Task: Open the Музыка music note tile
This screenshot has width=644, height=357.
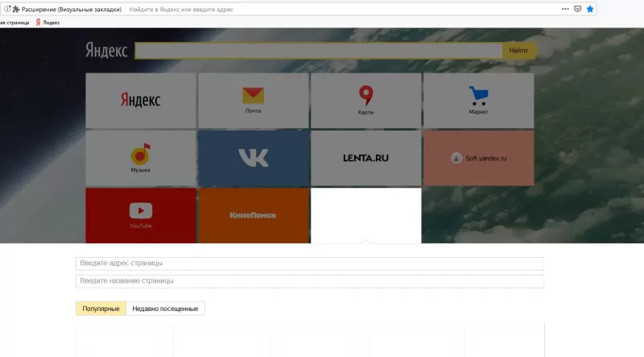Action: tap(141, 158)
